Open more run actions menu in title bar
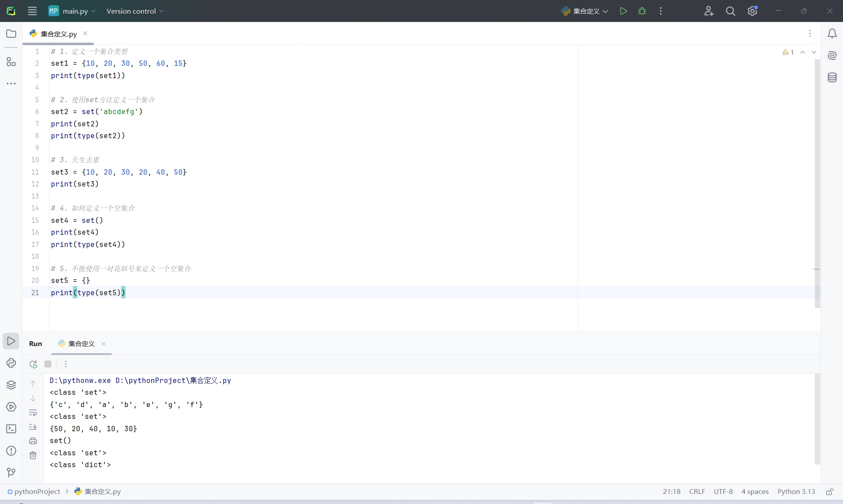Viewport: 843px width, 504px height. pyautogui.click(x=660, y=11)
